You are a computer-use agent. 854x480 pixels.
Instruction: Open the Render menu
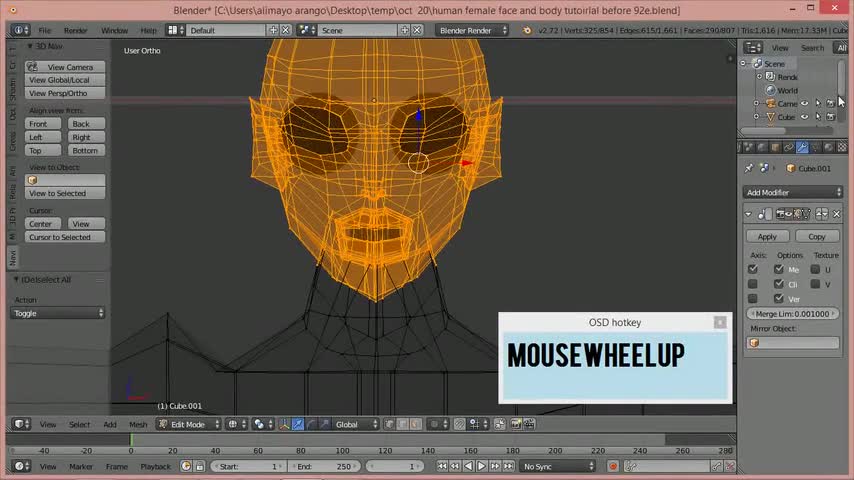75,30
